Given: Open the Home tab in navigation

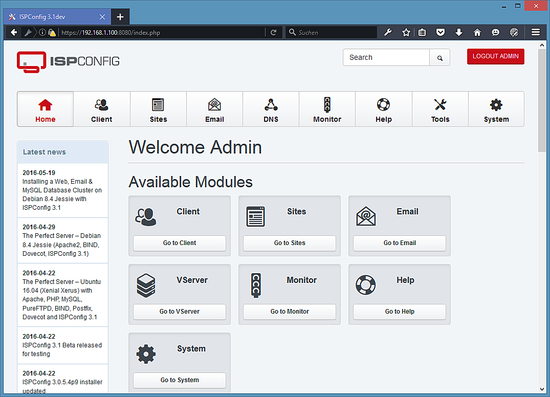Looking at the screenshot, I should [x=45, y=109].
